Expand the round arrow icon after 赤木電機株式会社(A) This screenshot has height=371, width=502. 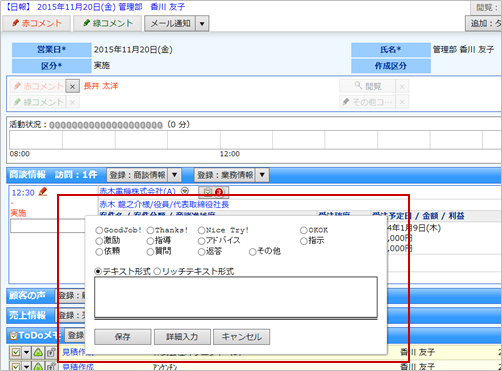click(x=185, y=191)
